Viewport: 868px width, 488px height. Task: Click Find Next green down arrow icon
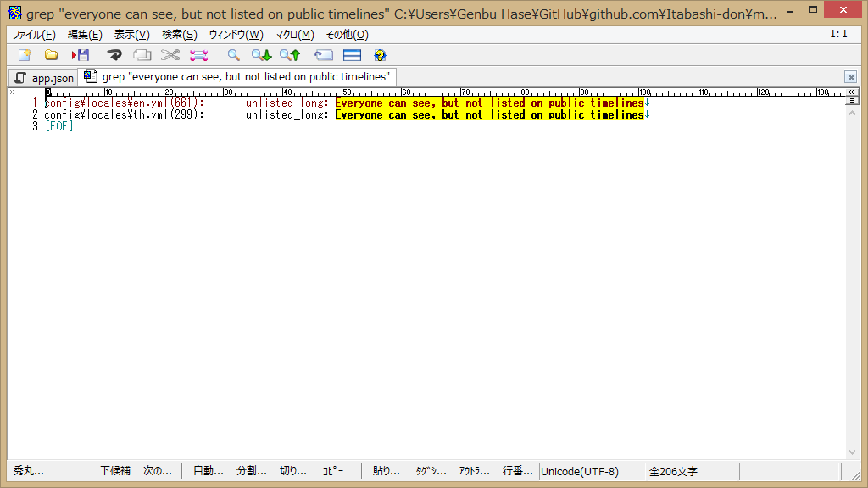[x=261, y=55]
